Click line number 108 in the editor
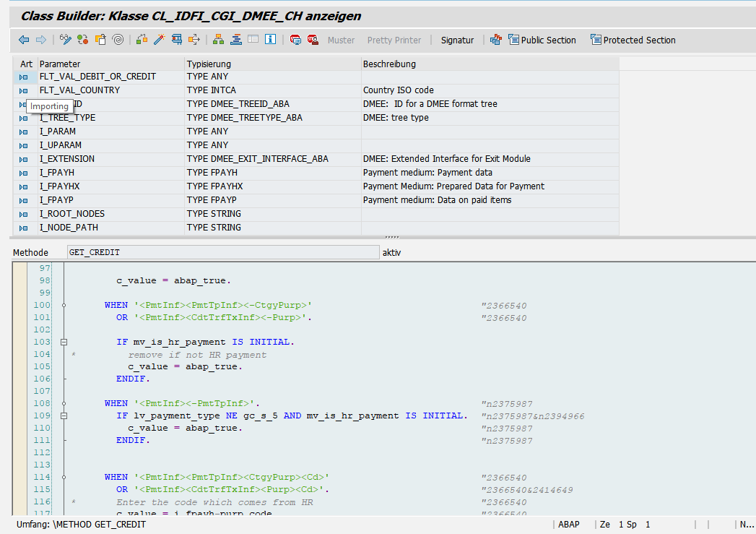The height and width of the screenshot is (534, 756). (x=42, y=403)
